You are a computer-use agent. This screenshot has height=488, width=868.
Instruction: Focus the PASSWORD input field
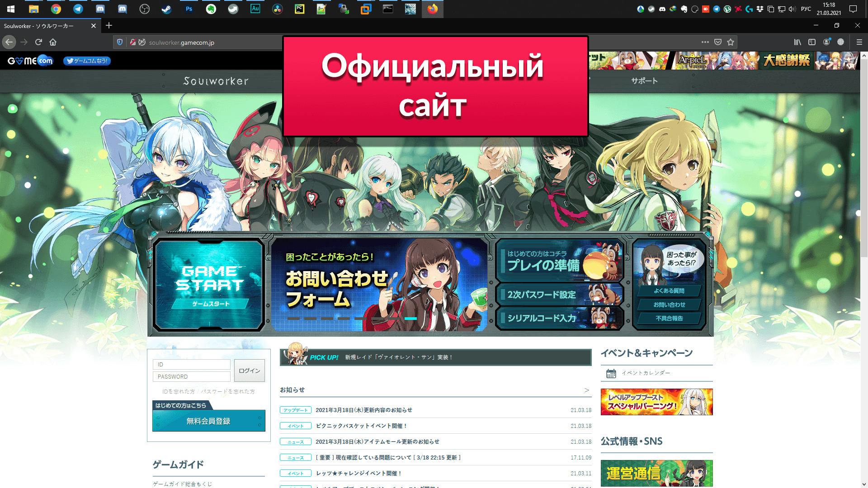(192, 377)
